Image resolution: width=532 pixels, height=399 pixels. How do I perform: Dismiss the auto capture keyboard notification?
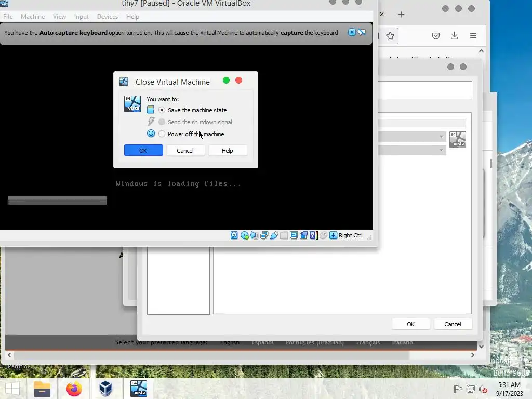(x=352, y=32)
